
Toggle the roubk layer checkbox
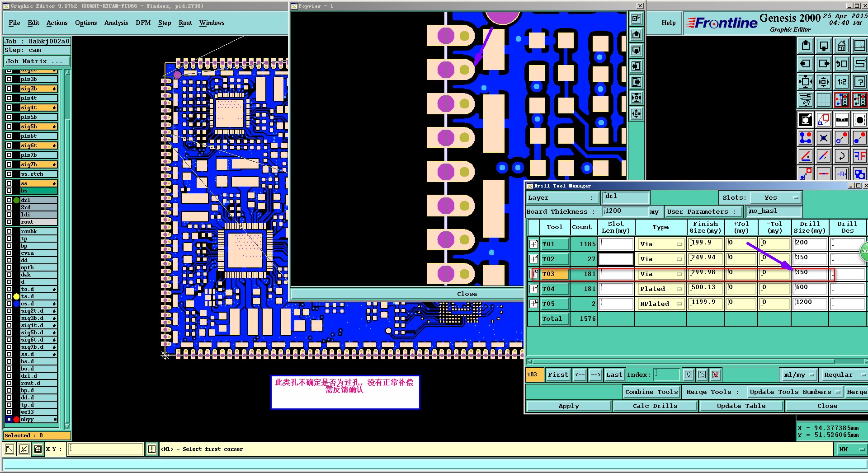9,231
